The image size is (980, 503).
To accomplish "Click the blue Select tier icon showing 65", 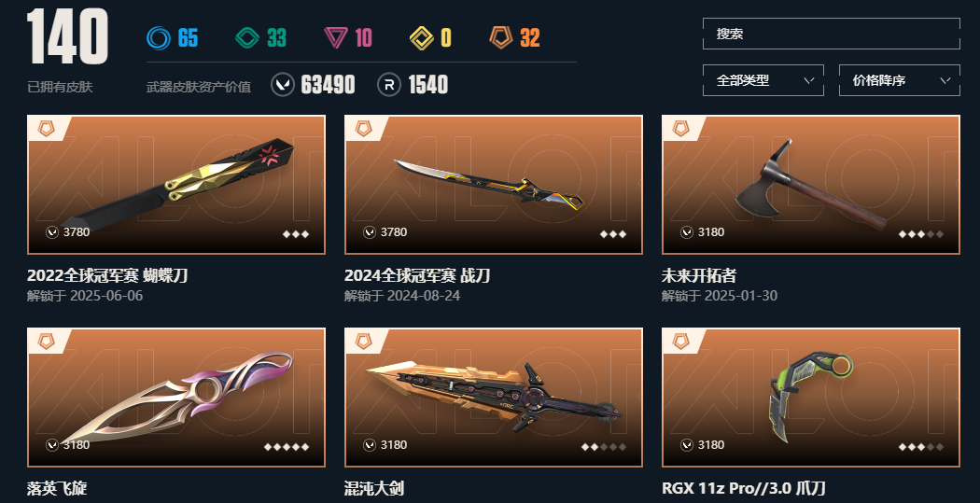I will pyautogui.click(x=158, y=37).
